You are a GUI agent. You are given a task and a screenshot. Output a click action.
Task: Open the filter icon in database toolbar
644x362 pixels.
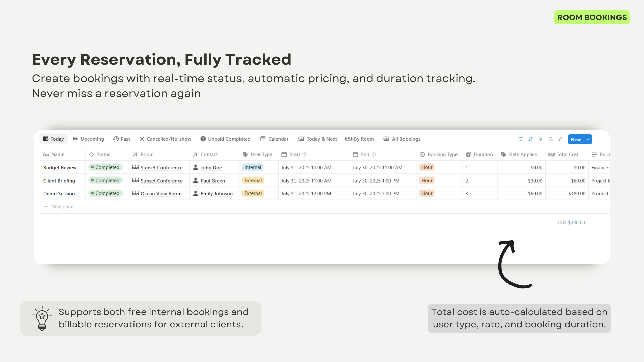521,139
